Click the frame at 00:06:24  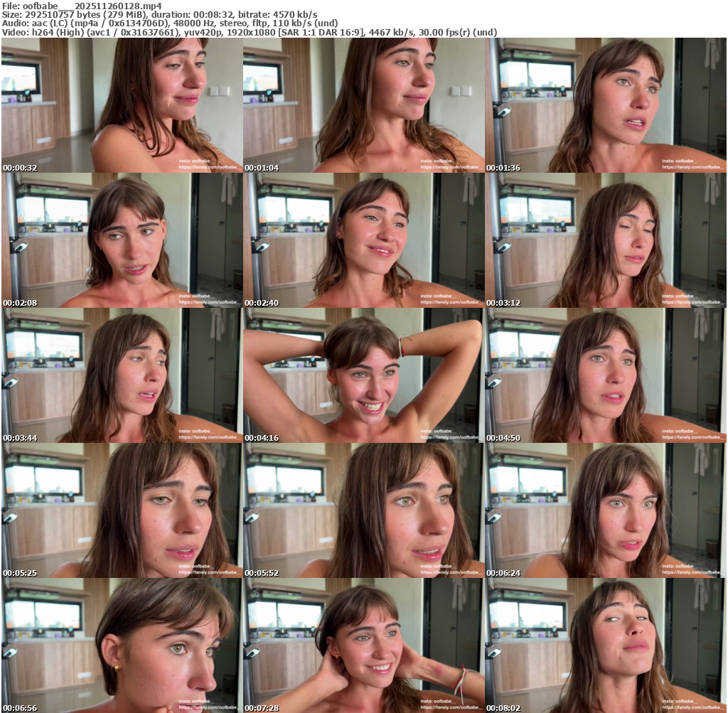tap(605, 510)
